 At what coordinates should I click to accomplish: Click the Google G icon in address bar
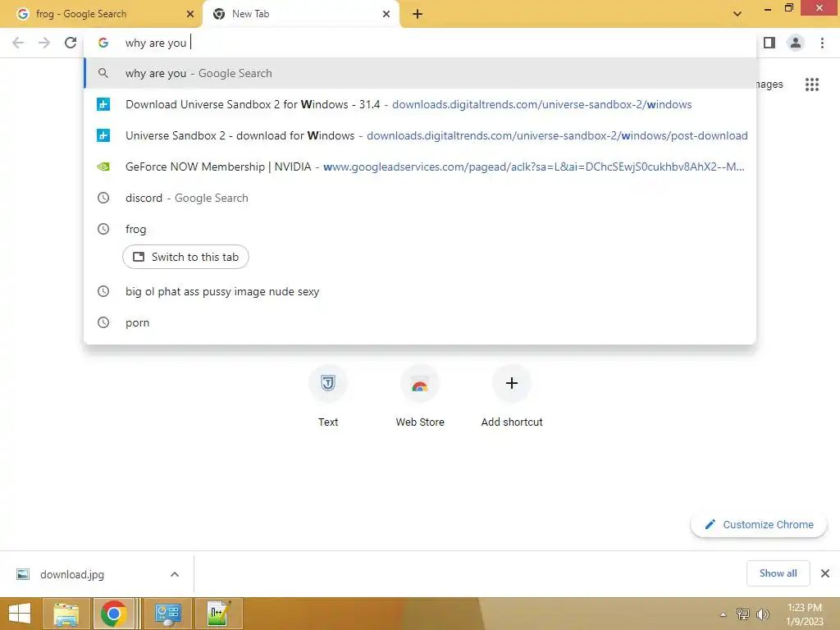click(x=103, y=43)
